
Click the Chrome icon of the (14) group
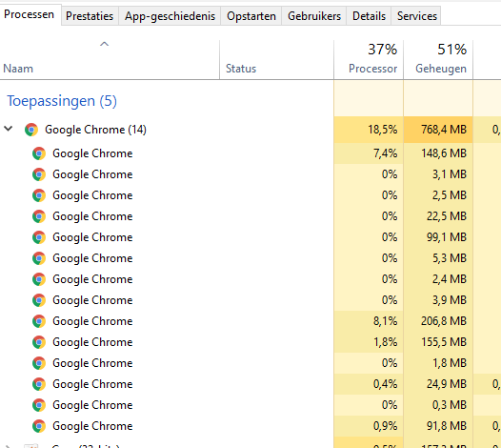click(x=31, y=130)
